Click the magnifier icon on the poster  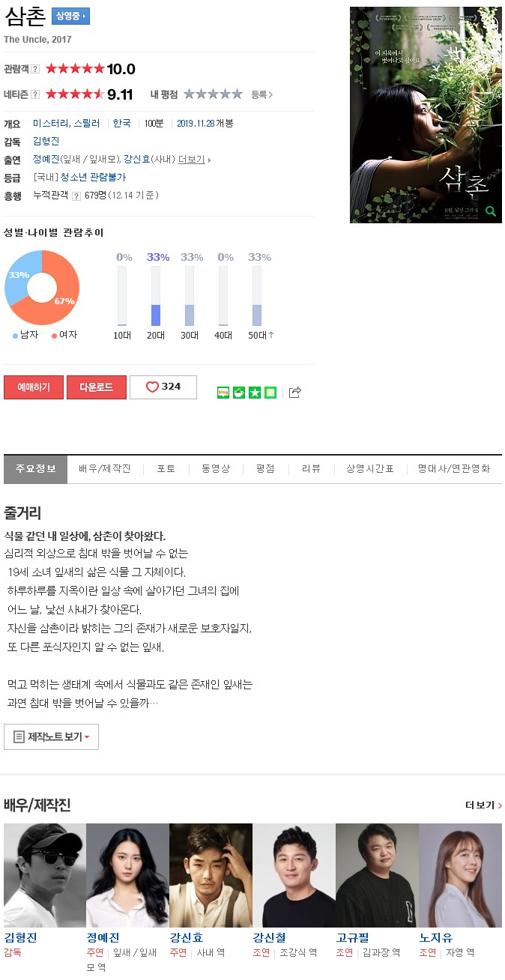490,211
